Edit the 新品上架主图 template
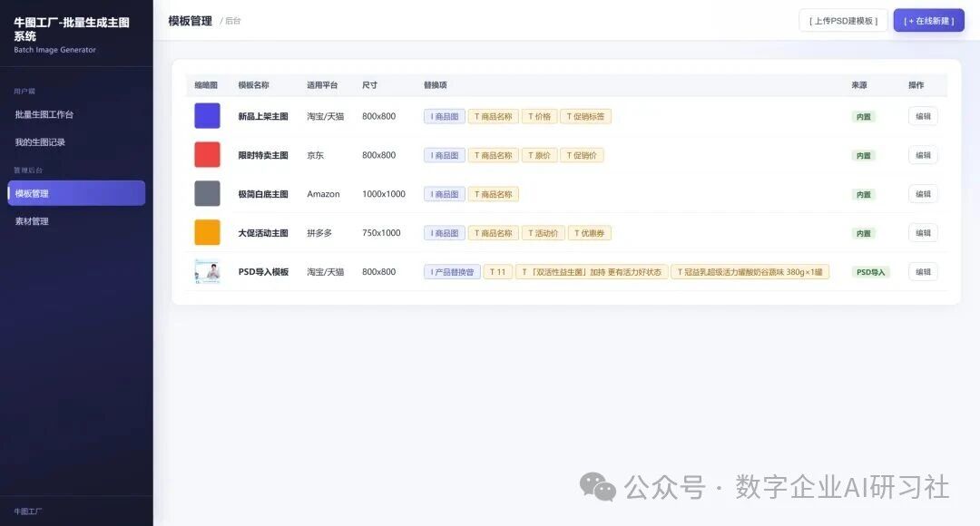This screenshot has height=526, width=980. click(x=923, y=116)
